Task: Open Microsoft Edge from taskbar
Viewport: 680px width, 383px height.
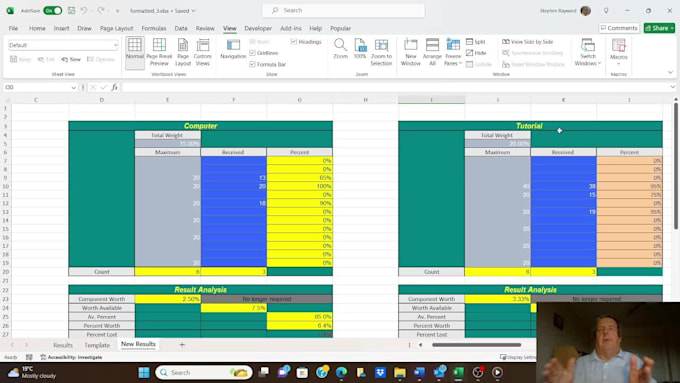Action: 341,372
